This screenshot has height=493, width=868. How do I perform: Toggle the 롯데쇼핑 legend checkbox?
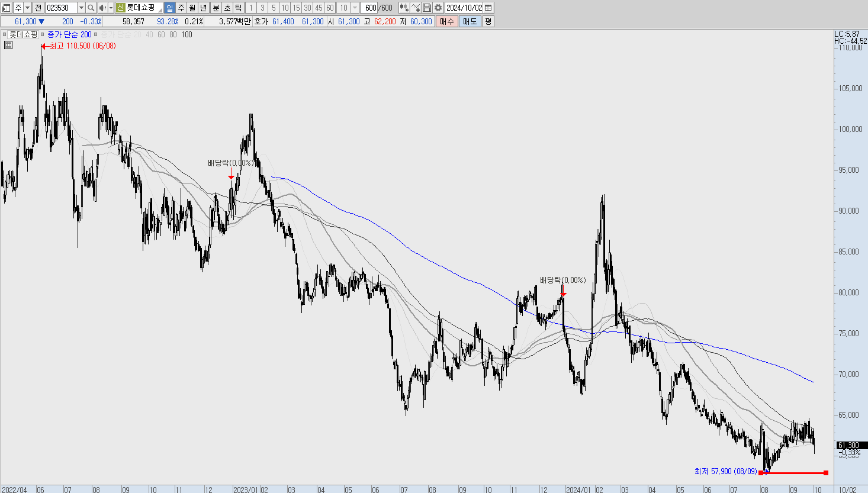point(5,34)
